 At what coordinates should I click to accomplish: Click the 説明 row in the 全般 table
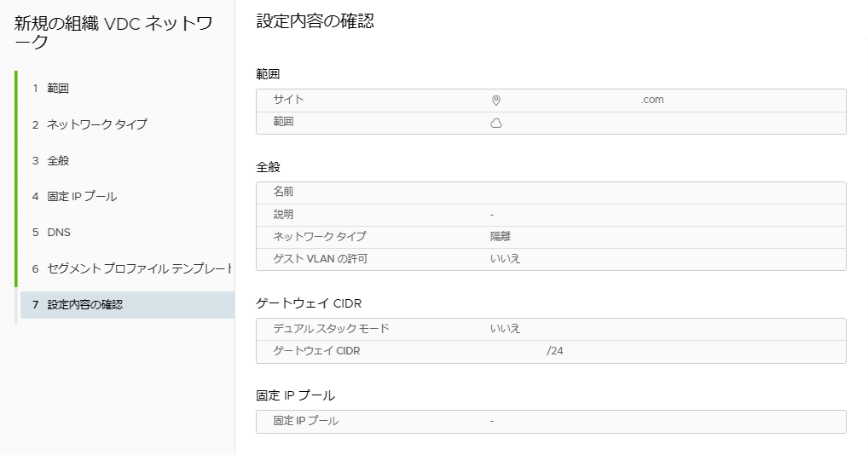pos(550,215)
